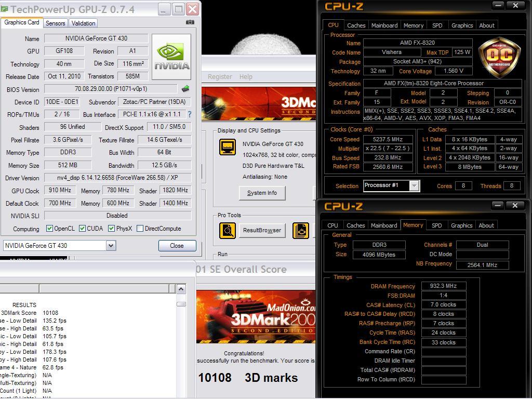Click the ResultBrowser button
The height and width of the screenshot is (399, 532).
click(x=262, y=230)
